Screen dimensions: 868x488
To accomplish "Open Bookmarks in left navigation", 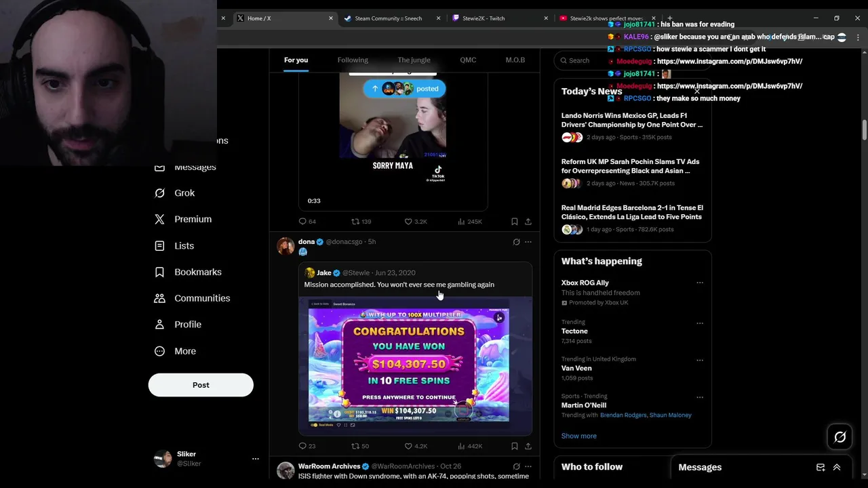I will click(188, 272).
